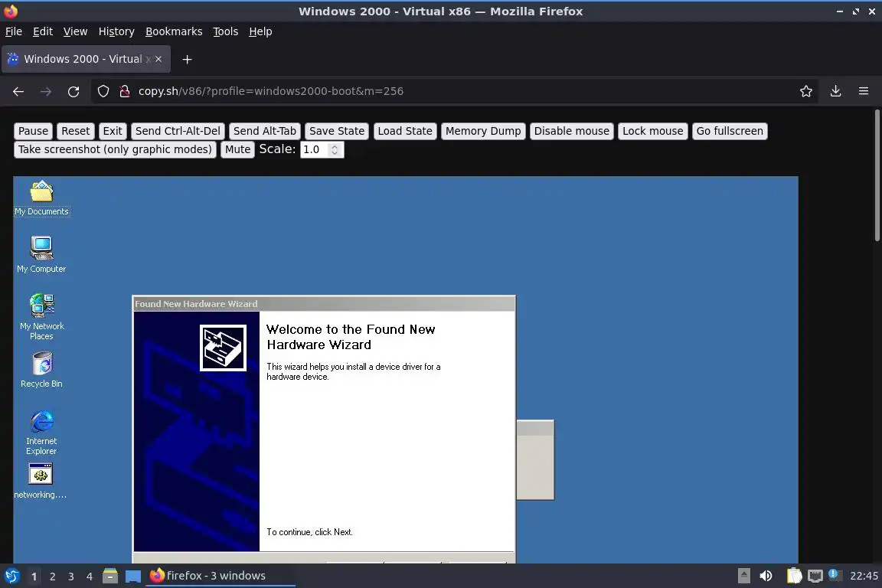
Task: Decrease Scale with the stepper down arrow
Action: (335, 153)
